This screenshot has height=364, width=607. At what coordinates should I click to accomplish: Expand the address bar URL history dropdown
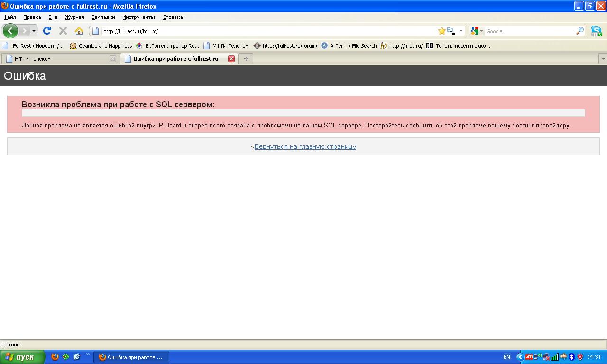461,31
